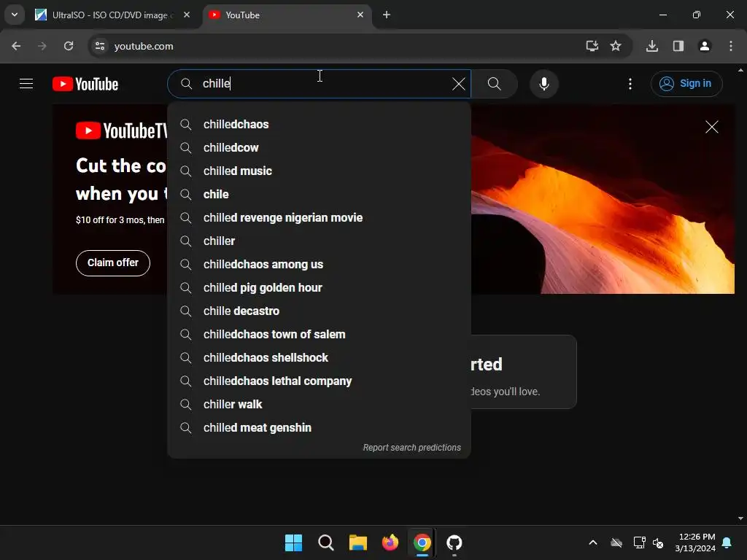Start voice search with the microphone

(x=543, y=84)
